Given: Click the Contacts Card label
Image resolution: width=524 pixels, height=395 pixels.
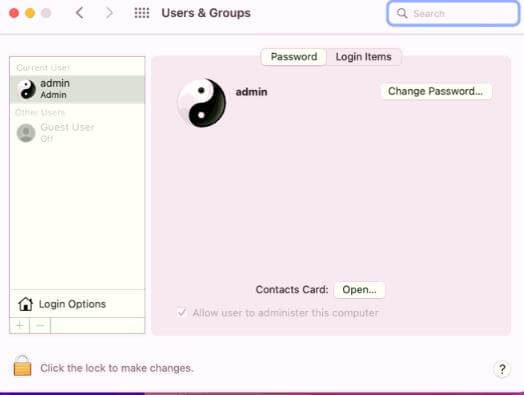Looking at the screenshot, I should (x=292, y=290).
